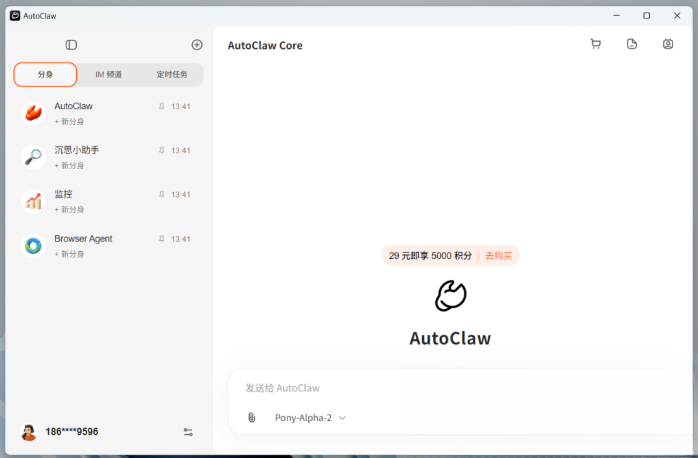Add 新分身 under AutoClaw

point(69,122)
